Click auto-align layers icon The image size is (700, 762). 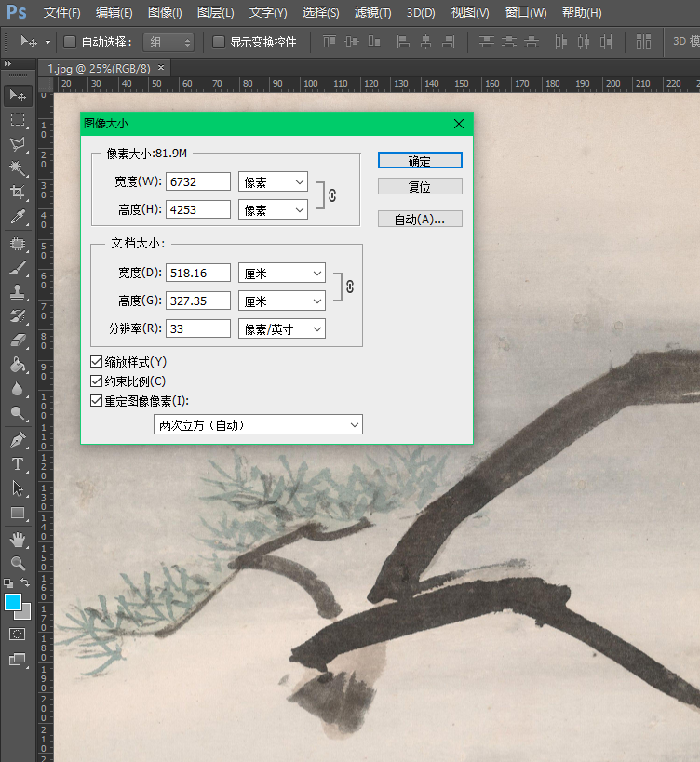pyautogui.click(x=643, y=42)
